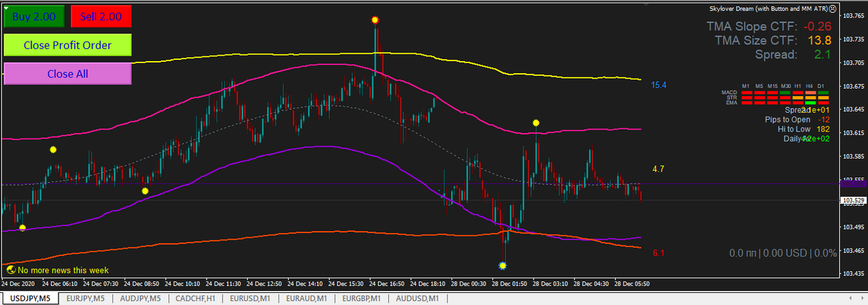Click the 'Pips to Open' value -12
The width and height of the screenshot is (868, 305).
(x=824, y=120)
